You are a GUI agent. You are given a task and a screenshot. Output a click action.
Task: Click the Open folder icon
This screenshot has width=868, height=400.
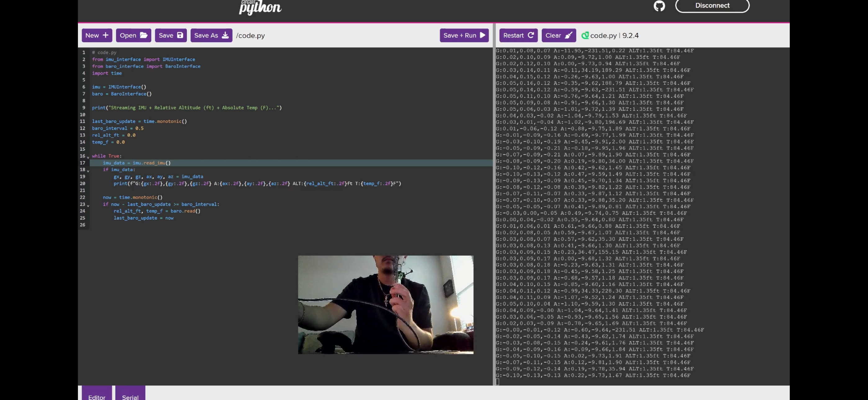(144, 35)
